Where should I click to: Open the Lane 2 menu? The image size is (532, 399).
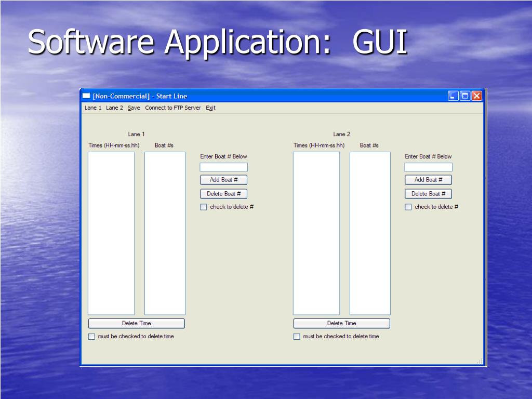point(114,108)
